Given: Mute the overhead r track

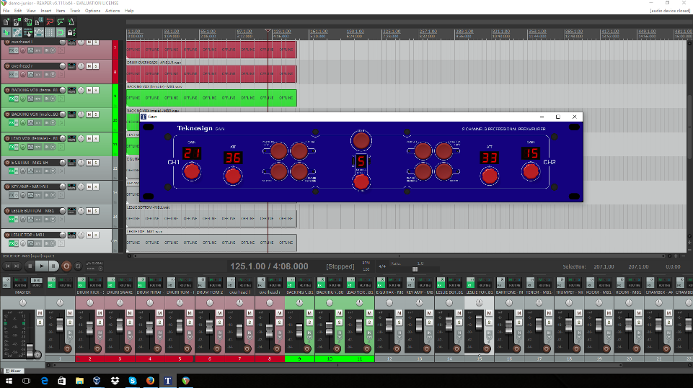Looking at the screenshot, I should click(x=89, y=66).
